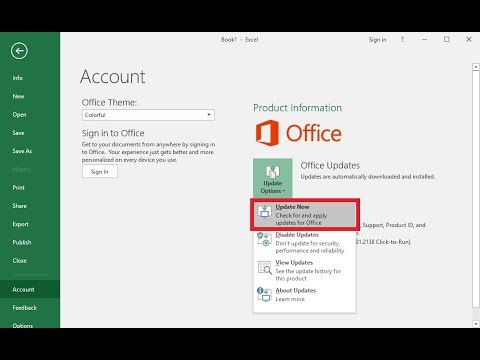The width and height of the screenshot is (480, 360).
Task: Select Disable Updates menu entry
Action: tap(305, 243)
